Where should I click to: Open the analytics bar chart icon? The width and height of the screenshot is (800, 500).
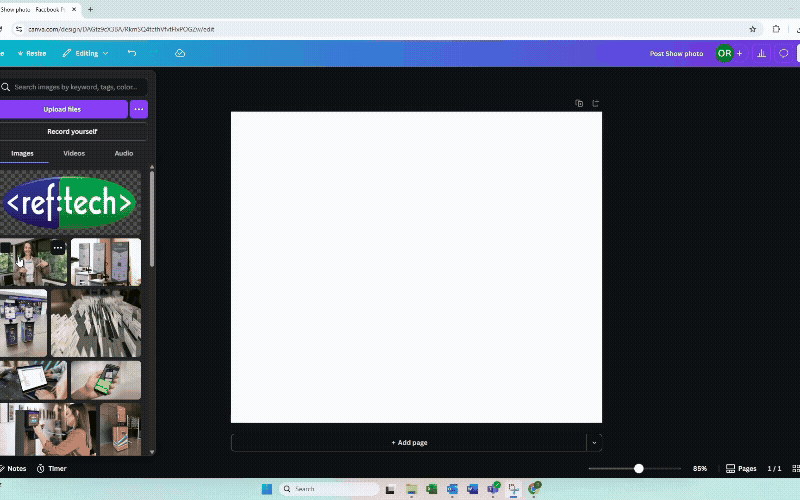pyautogui.click(x=762, y=53)
